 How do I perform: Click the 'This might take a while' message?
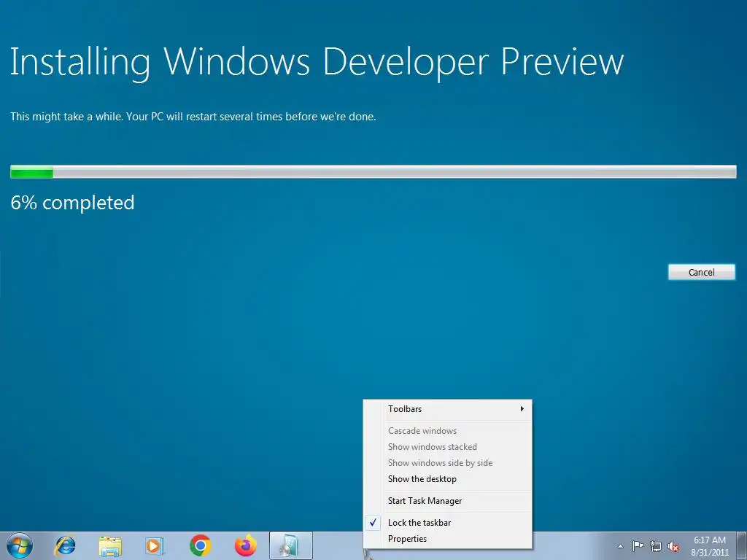(x=193, y=117)
